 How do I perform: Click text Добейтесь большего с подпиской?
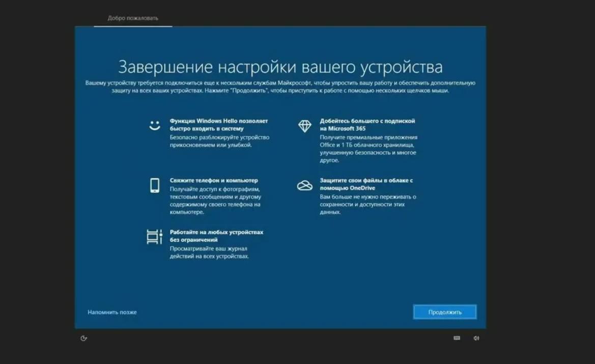pos(367,121)
